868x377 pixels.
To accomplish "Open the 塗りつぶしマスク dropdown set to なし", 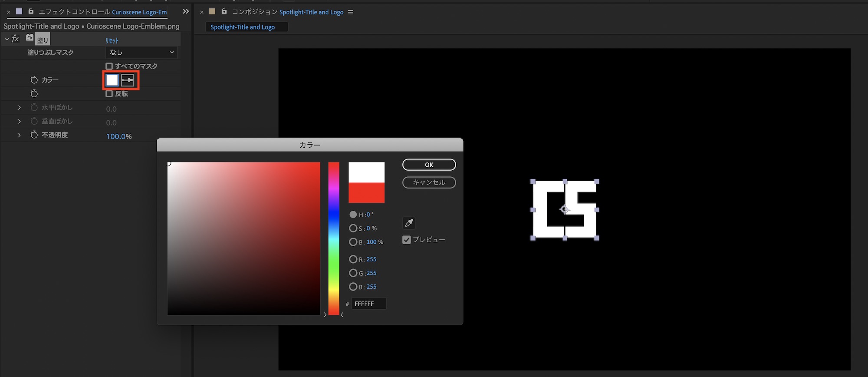I will click(141, 53).
